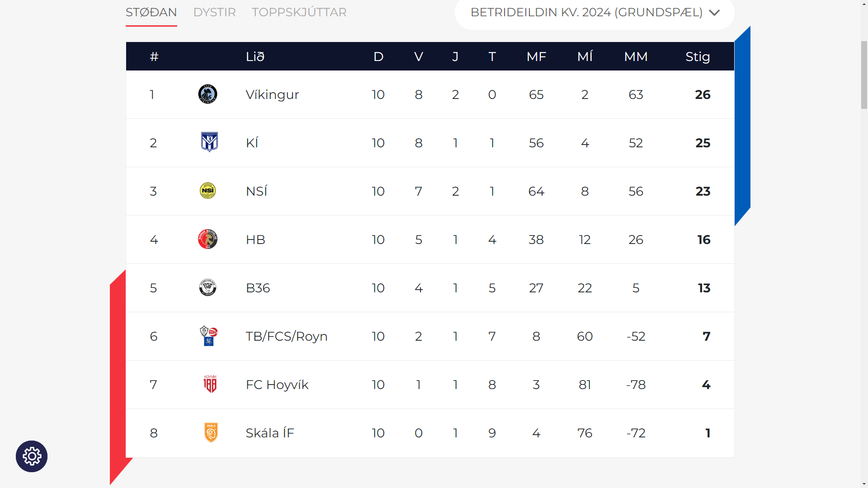Open the cookie settings gear button
The height and width of the screenshot is (488, 868).
pos(32,456)
